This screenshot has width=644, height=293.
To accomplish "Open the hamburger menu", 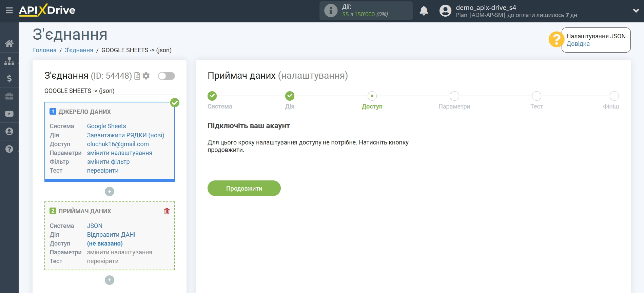I will (9, 11).
